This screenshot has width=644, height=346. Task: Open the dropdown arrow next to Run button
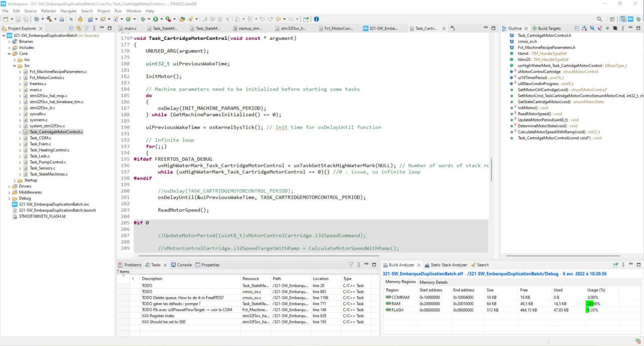[x=162, y=19]
